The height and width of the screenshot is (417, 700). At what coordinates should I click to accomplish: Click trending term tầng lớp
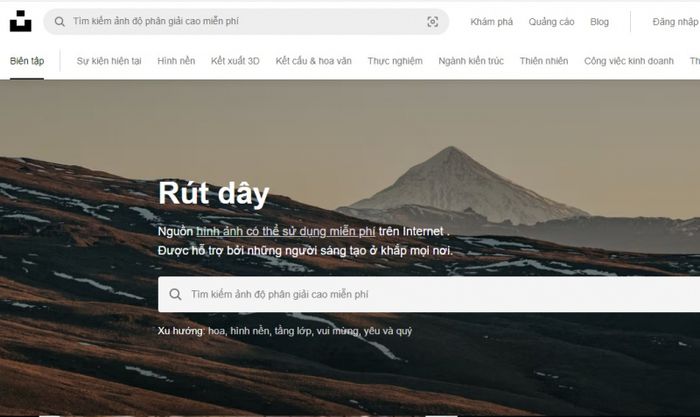(x=293, y=331)
